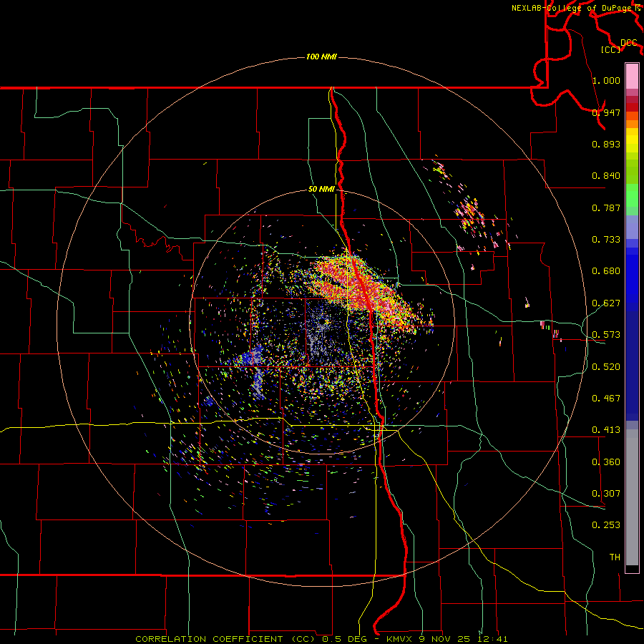644x644 pixels.
Task: Click the 0.5 DEG elevation text
Action: 344,639
